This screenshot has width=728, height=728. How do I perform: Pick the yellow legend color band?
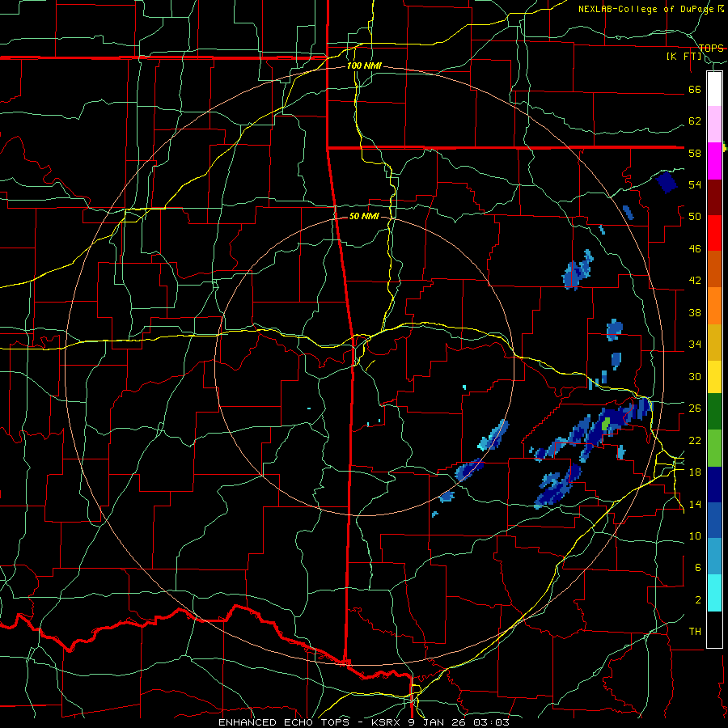coord(714,376)
